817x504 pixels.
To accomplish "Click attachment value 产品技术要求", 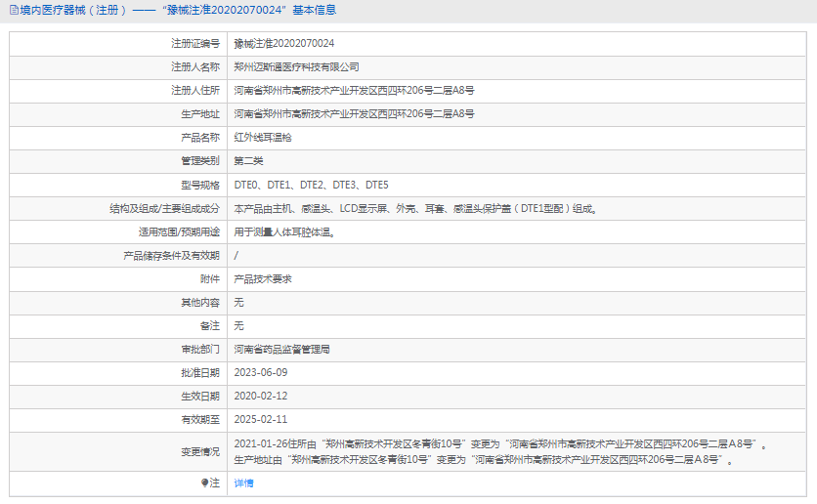I will [263, 279].
